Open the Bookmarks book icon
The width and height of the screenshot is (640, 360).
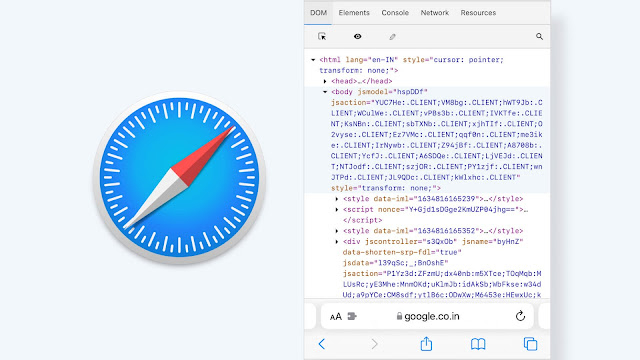coord(478,344)
